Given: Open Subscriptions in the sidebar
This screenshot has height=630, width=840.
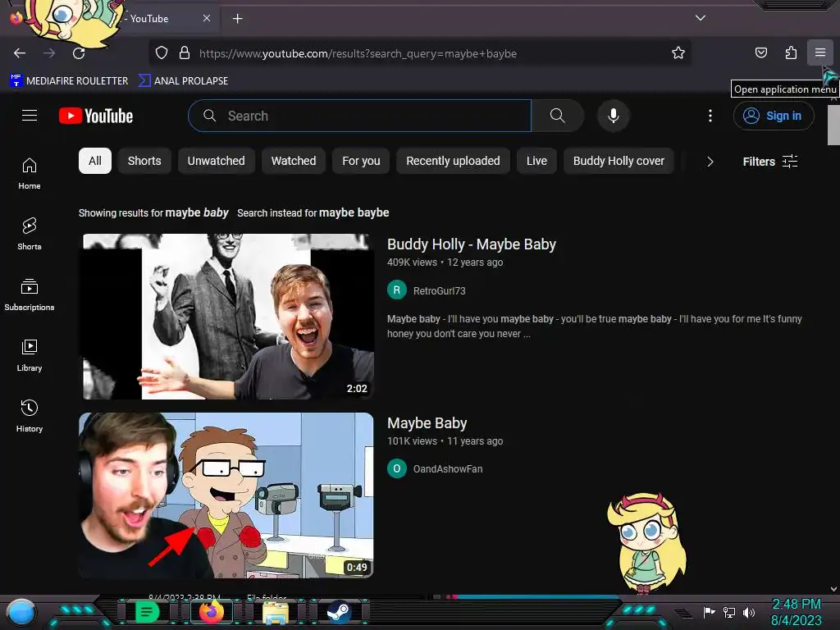Looking at the screenshot, I should pyautogui.click(x=30, y=294).
